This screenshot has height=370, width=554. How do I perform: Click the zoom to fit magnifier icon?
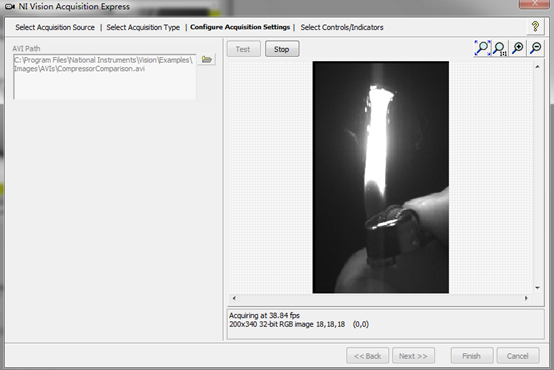pyautogui.click(x=482, y=48)
